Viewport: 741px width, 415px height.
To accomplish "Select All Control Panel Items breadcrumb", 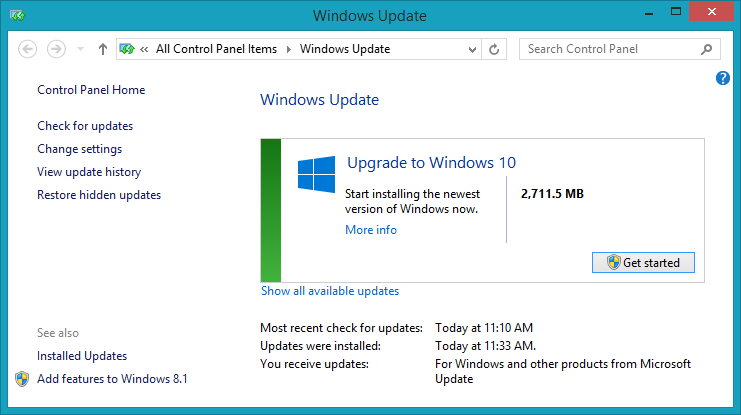I will coord(216,49).
